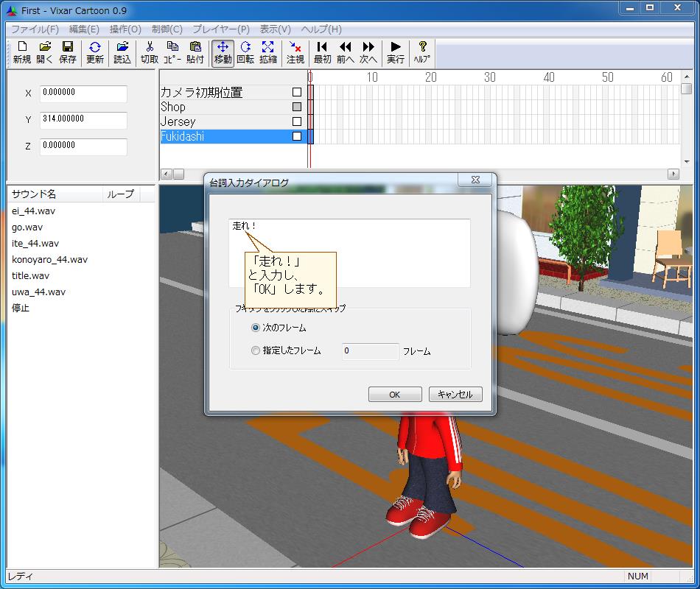The image size is (700, 589).
Task: Click OK in the dialogue input dialog
Action: point(395,395)
